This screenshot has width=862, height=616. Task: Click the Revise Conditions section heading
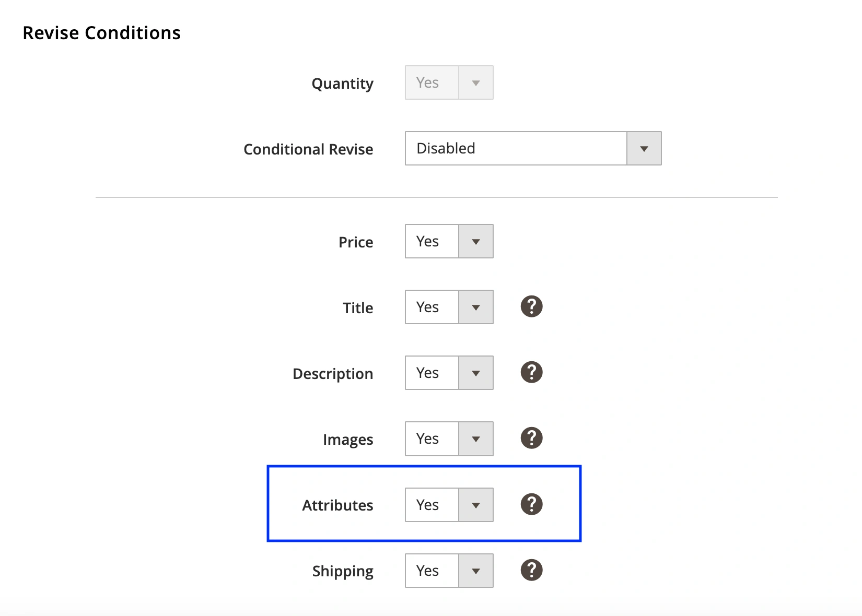[101, 33]
